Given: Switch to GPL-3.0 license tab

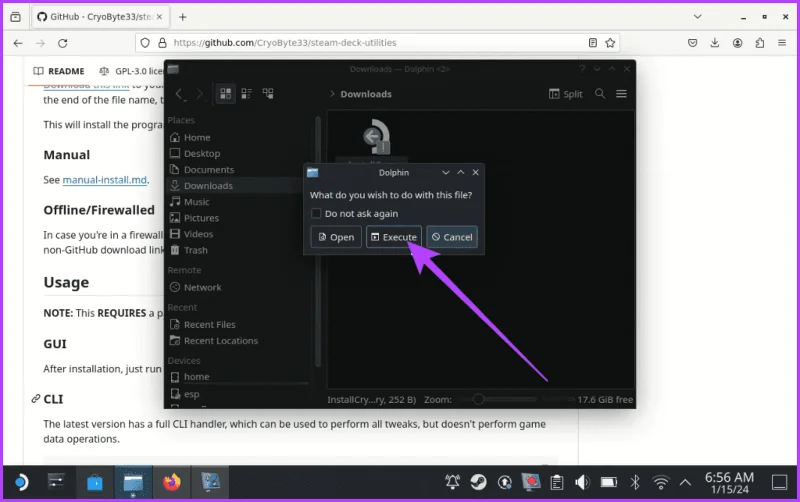Looking at the screenshot, I should 131,71.
